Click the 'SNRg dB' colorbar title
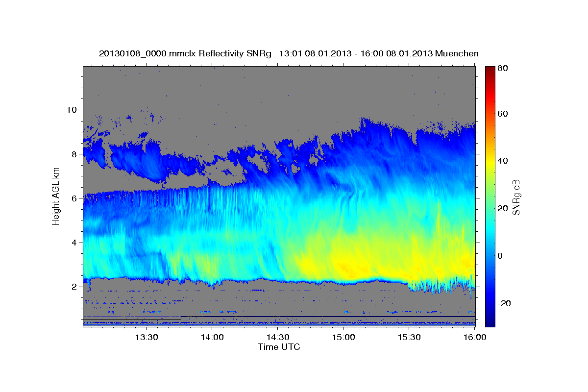The image size is (588, 392). 516,196
